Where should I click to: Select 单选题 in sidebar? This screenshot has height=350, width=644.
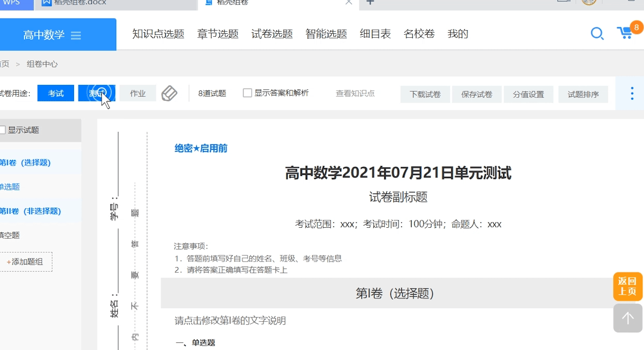pyautogui.click(x=10, y=187)
